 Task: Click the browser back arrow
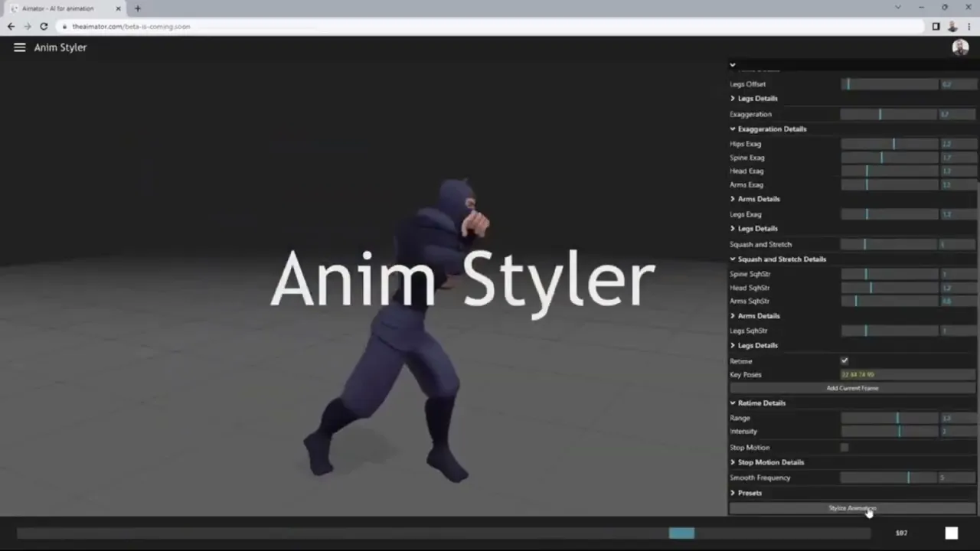point(11,26)
